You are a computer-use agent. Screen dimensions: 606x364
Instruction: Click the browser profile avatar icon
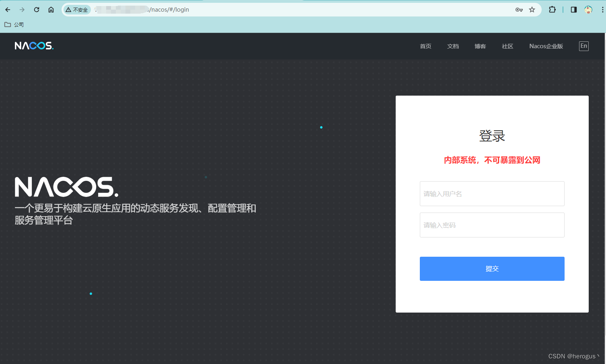pos(588,9)
